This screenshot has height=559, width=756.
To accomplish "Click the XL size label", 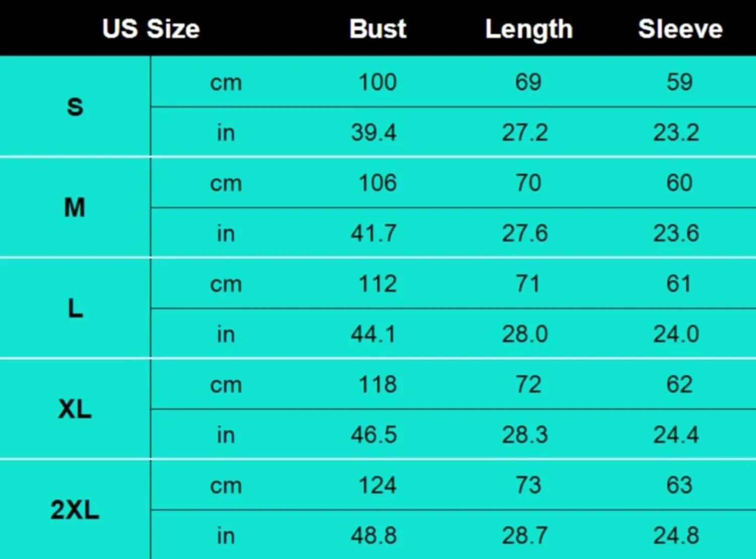I will [75, 409].
